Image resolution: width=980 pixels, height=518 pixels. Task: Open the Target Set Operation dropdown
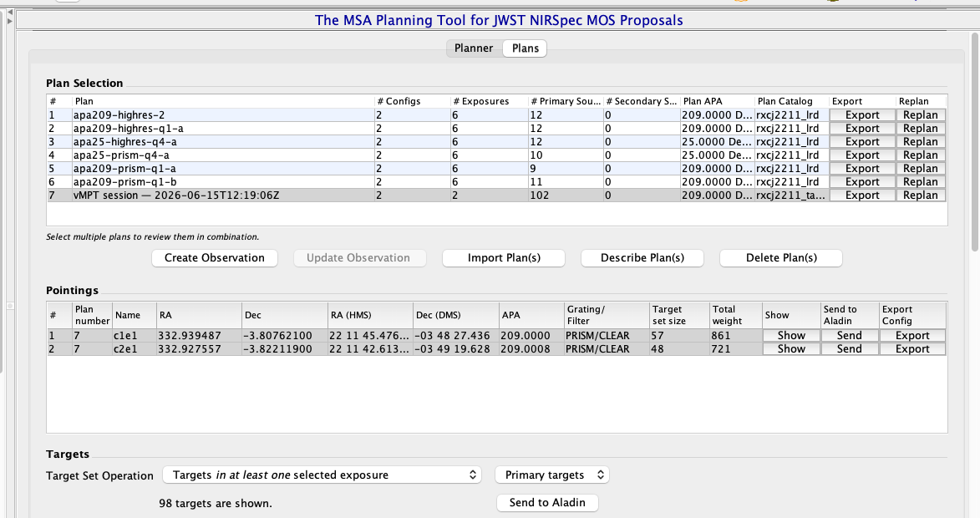322,475
